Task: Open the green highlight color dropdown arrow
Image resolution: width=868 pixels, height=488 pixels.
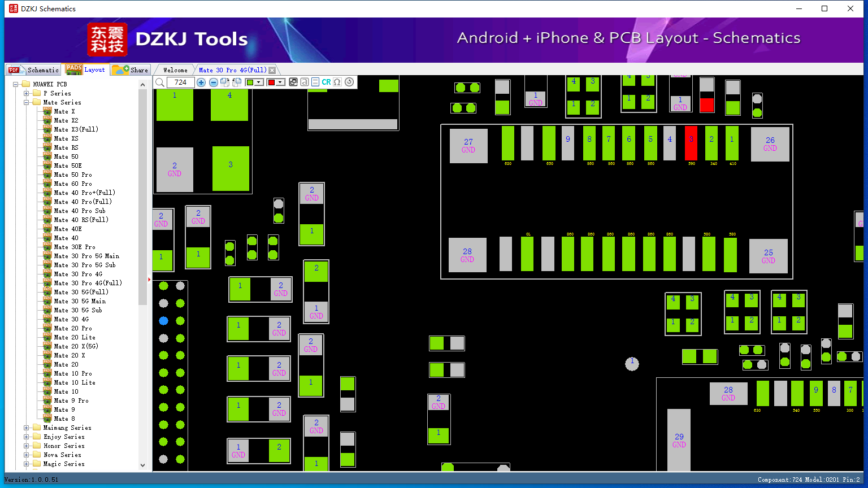Action: coord(259,82)
